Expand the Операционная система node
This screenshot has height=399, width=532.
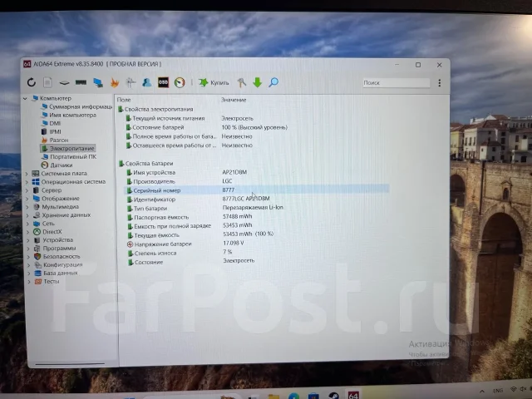[27, 182]
